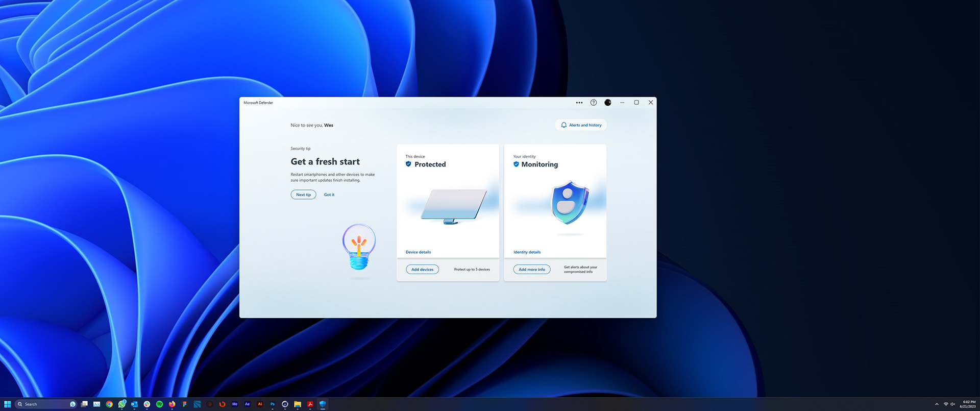Click the 'Nice to see you, Wes' greeting
This screenshot has height=411, width=980.
pyautogui.click(x=312, y=125)
